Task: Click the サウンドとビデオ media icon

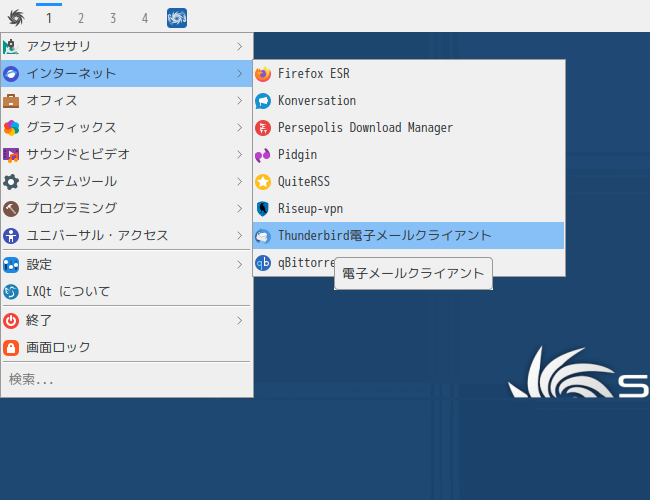Action: (11, 155)
